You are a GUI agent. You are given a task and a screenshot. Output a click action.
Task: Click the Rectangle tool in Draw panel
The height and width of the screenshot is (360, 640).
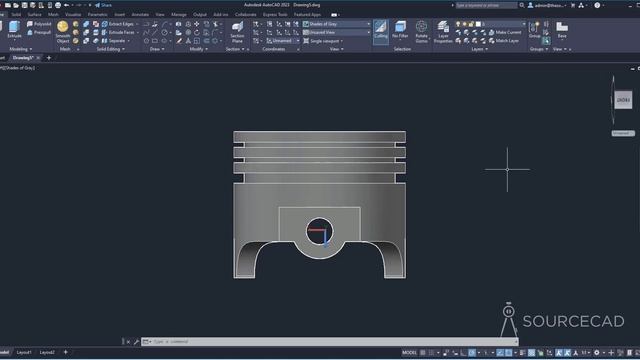[155, 41]
